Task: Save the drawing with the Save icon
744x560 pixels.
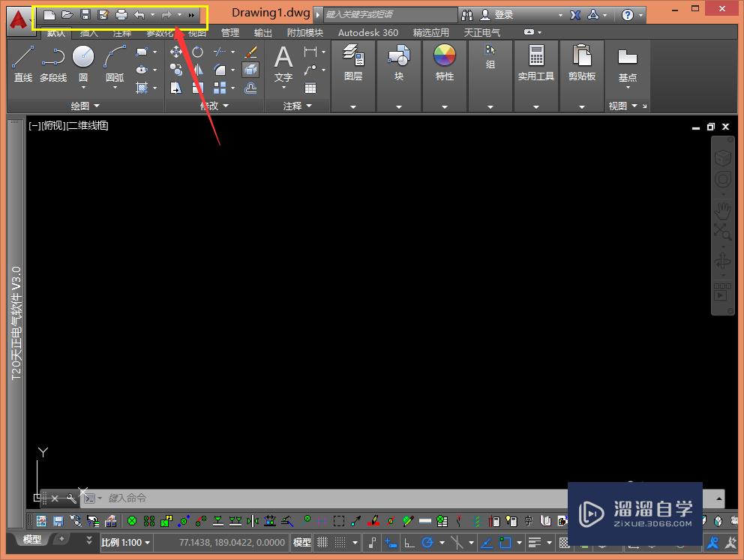Action: tap(85, 15)
